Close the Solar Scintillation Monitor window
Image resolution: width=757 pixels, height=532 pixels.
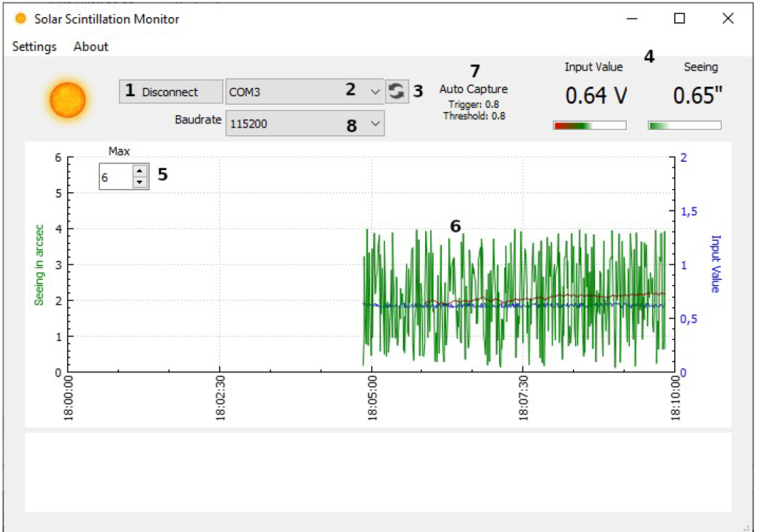(x=727, y=19)
